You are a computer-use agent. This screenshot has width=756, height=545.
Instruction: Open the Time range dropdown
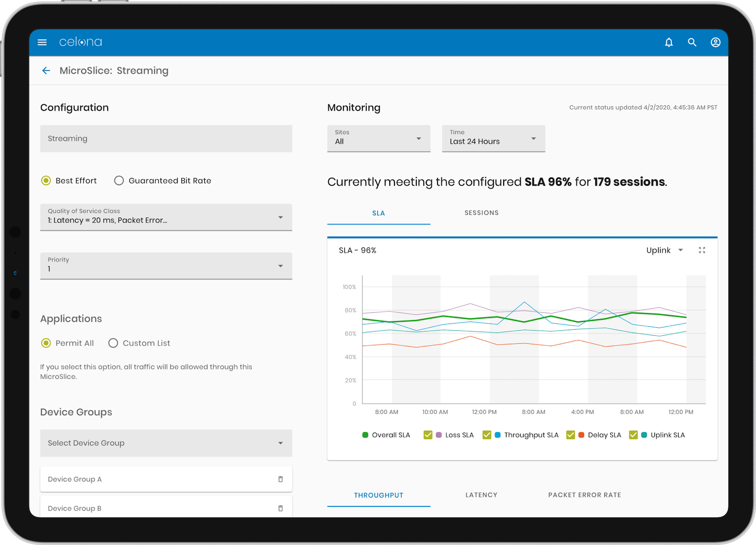point(494,138)
